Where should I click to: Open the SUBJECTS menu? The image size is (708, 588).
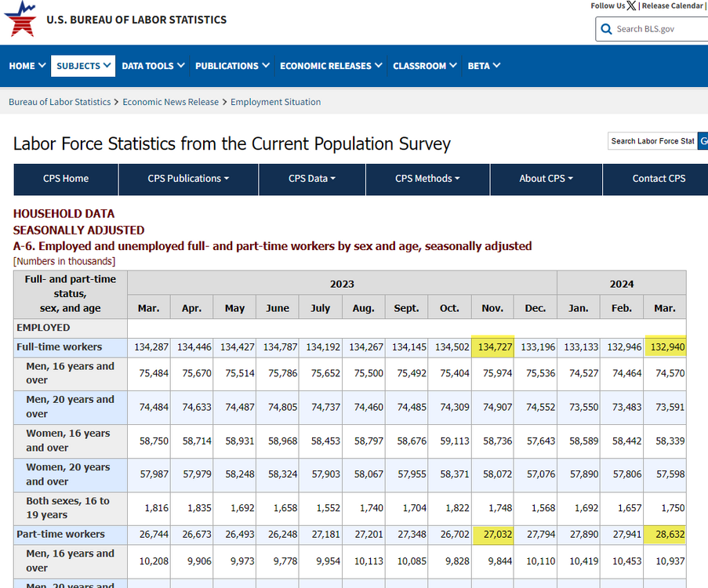tap(83, 66)
